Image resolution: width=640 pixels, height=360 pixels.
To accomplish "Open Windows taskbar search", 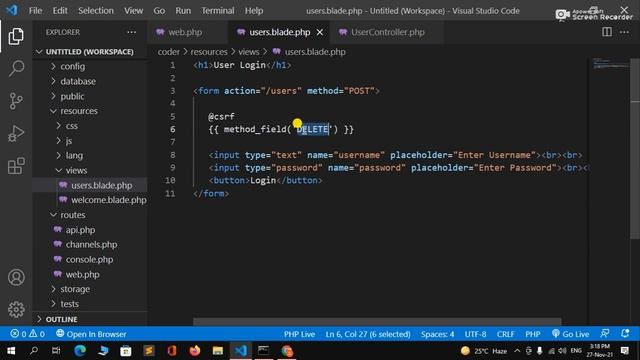I will pos(34,351).
